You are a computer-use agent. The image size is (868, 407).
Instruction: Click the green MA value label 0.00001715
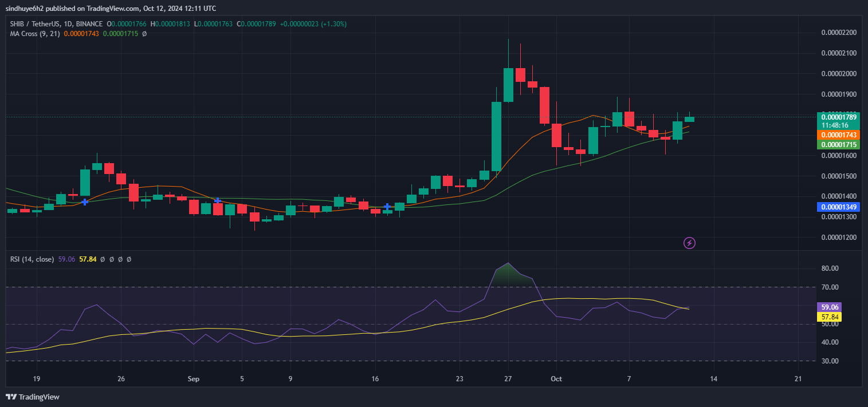[x=839, y=145]
